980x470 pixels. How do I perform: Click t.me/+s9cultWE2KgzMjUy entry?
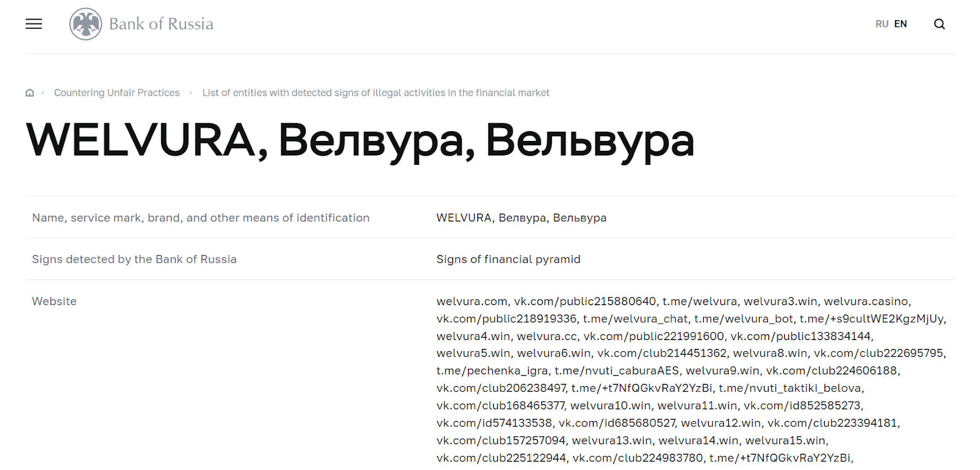tap(872, 319)
